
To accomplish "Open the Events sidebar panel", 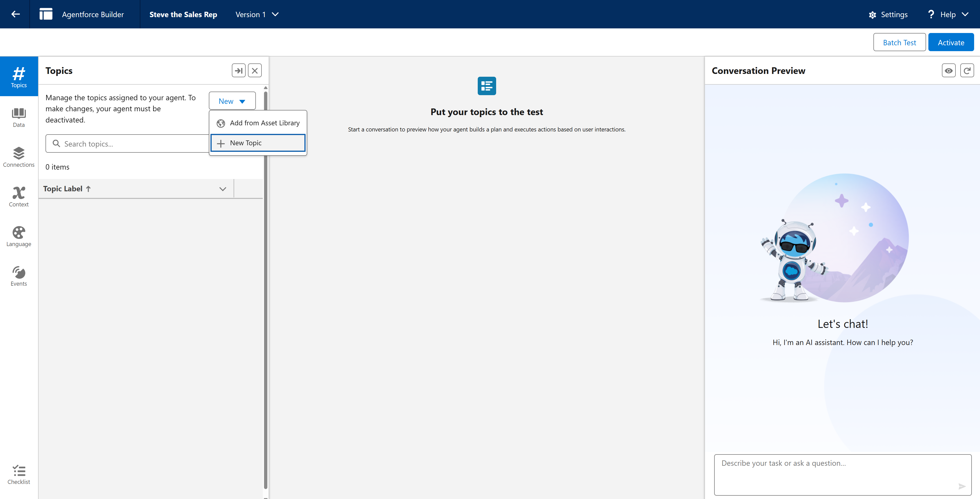I will click(x=19, y=276).
